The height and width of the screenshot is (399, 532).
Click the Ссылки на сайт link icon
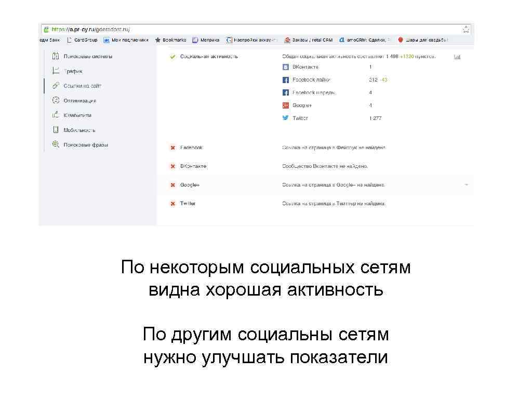coord(56,85)
